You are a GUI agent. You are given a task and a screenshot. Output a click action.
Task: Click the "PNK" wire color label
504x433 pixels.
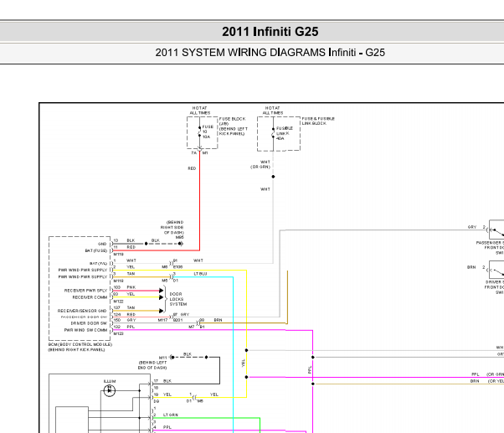click(x=131, y=287)
